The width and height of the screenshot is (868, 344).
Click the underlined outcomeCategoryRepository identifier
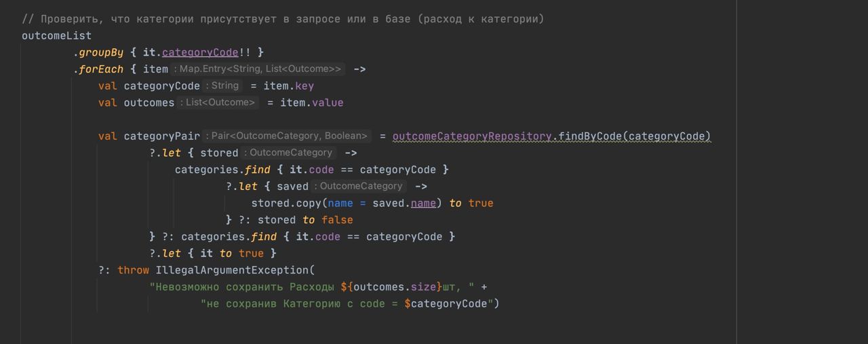click(x=472, y=136)
